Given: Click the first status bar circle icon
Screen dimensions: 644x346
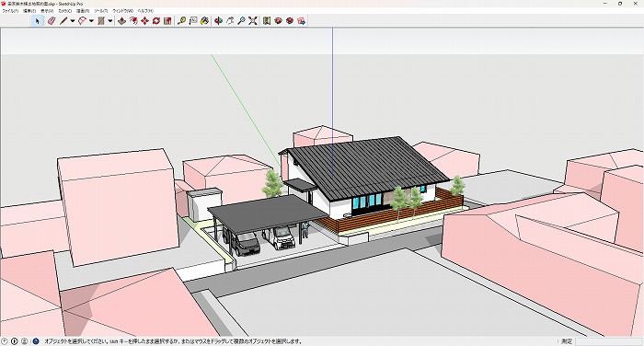Looking at the screenshot, I should pos(4,341).
